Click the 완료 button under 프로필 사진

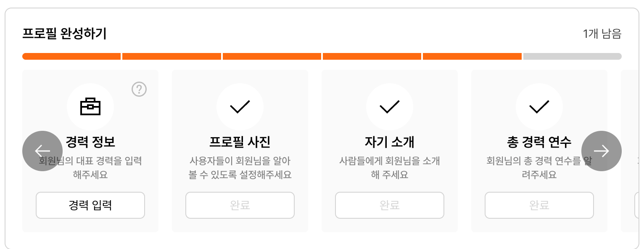pyautogui.click(x=240, y=205)
